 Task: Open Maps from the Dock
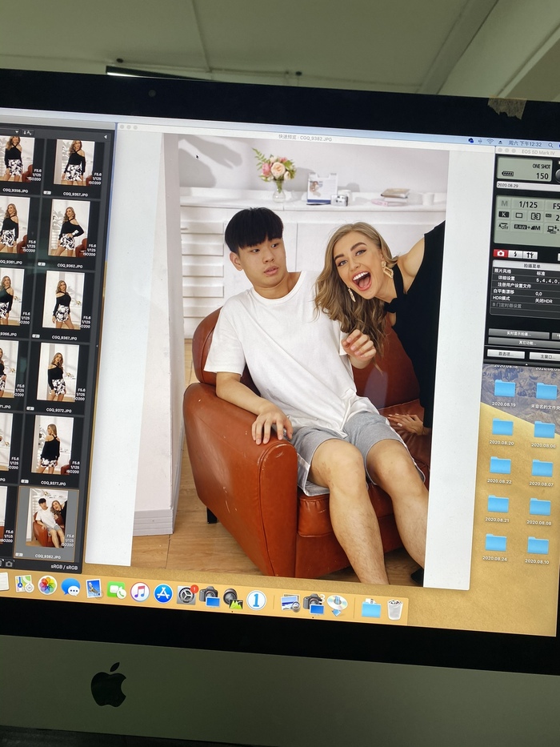click(24, 583)
